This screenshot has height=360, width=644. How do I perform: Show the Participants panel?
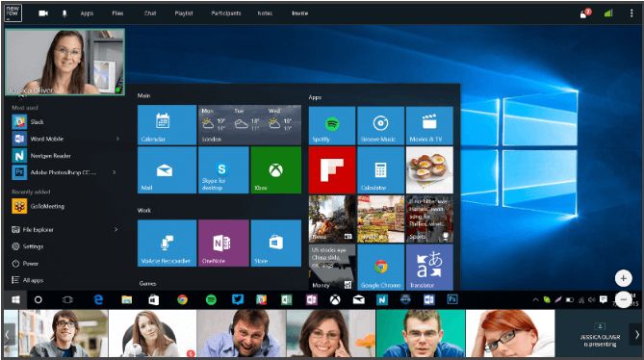coord(226,13)
